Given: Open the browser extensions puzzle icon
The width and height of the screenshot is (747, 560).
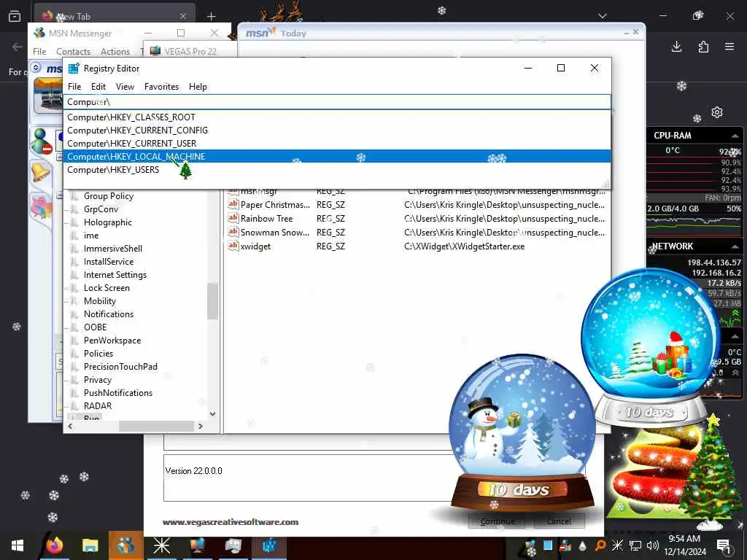Looking at the screenshot, I should tap(703, 46).
